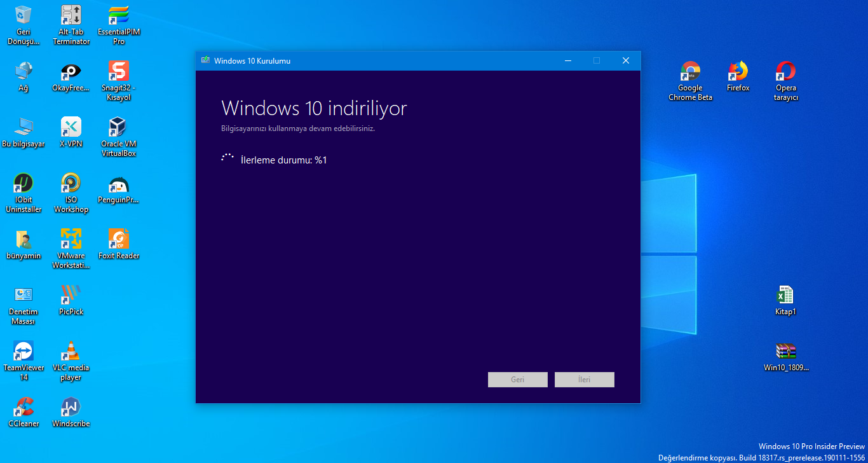Click the 'Windows 10 Kurulumu' title text
Image resolution: width=868 pixels, height=463 pixels.
point(252,60)
